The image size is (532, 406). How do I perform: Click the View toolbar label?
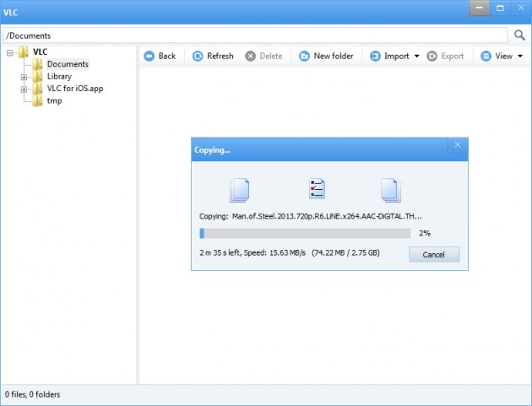504,56
